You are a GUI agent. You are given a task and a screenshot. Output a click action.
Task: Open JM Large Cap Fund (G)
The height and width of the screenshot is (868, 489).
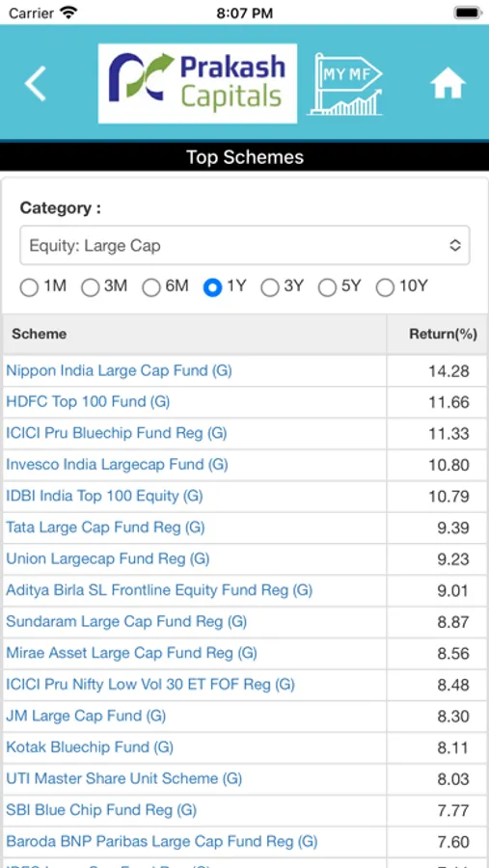pyautogui.click(x=86, y=716)
